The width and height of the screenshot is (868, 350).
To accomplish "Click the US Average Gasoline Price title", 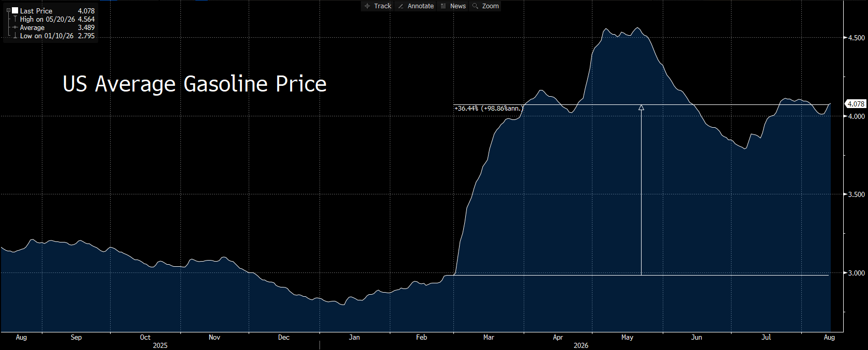I will pyautogui.click(x=194, y=84).
